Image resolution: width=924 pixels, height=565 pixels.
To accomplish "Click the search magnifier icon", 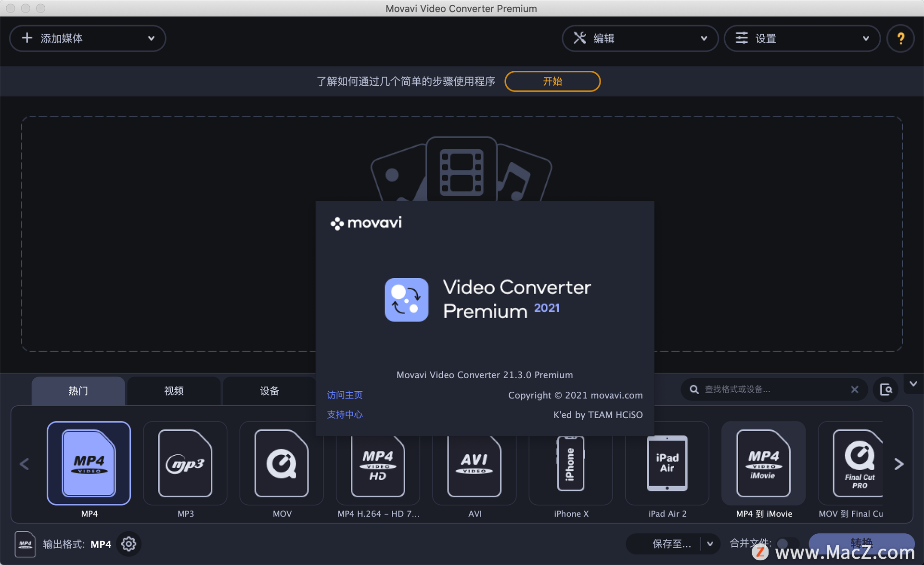I will point(694,389).
